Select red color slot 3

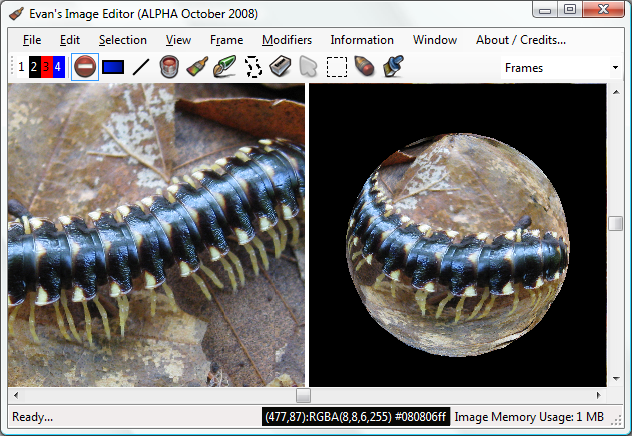[46, 67]
